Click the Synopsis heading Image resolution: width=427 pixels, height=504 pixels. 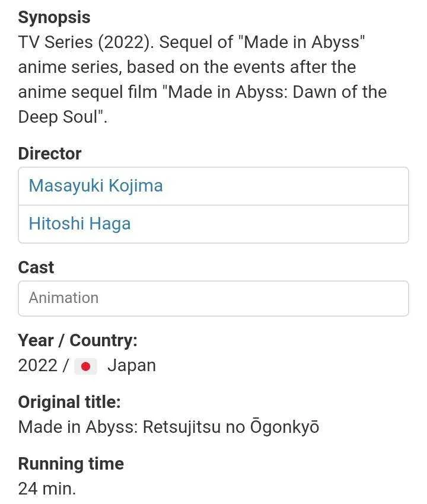[55, 18]
